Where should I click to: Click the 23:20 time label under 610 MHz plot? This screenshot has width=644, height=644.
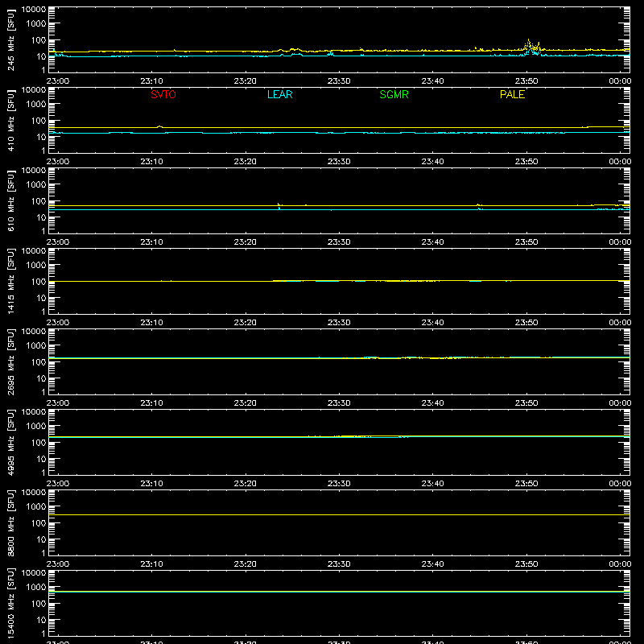tap(246, 242)
